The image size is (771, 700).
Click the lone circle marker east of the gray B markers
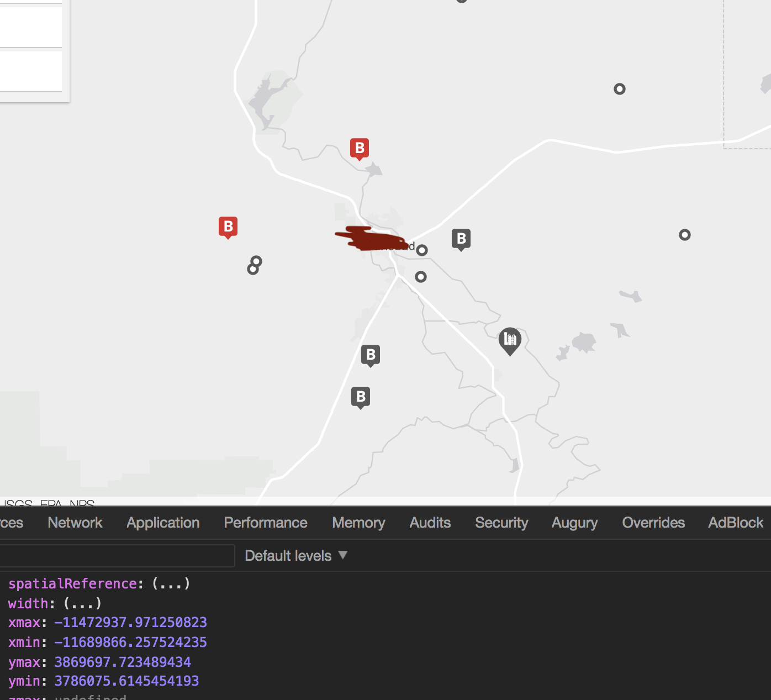pyautogui.click(x=685, y=235)
